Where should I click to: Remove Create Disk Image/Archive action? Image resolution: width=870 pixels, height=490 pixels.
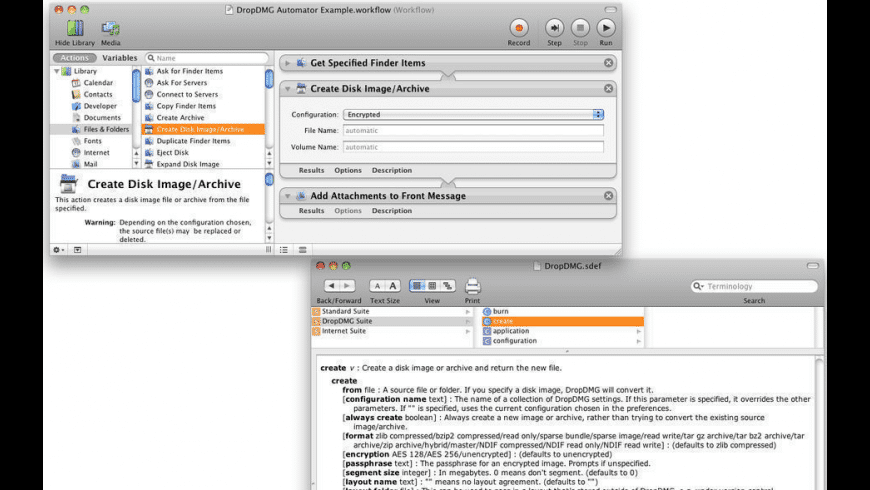pyautogui.click(x=609, y=88)
